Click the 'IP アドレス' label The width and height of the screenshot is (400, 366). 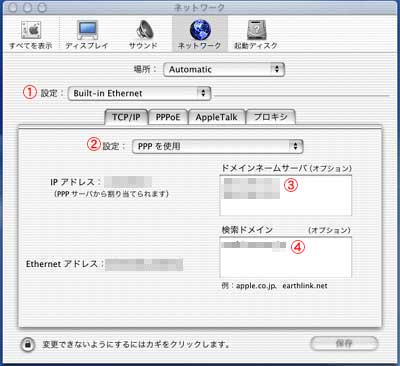tap(75, 182)
